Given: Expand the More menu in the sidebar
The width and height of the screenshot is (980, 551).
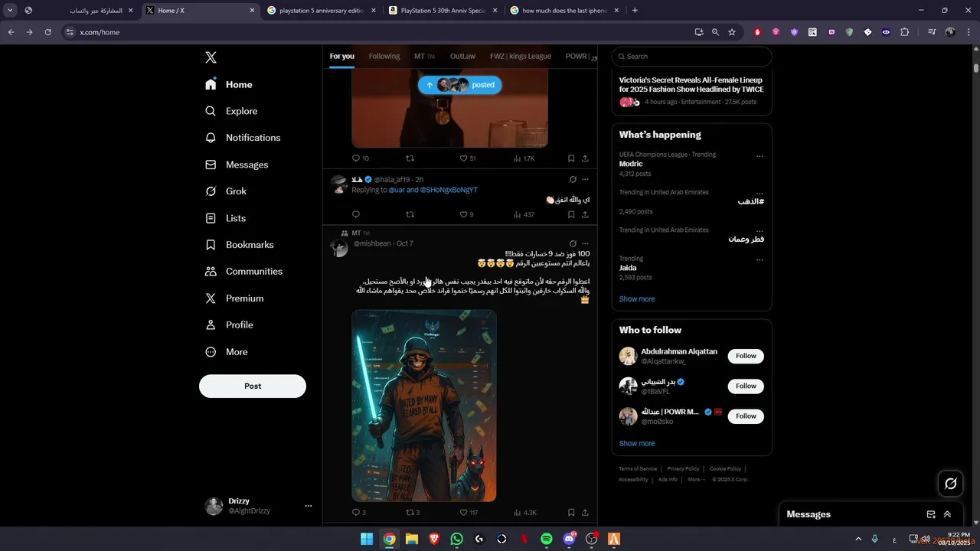Looking at the screenshot, I should click(x=227, y=352).
